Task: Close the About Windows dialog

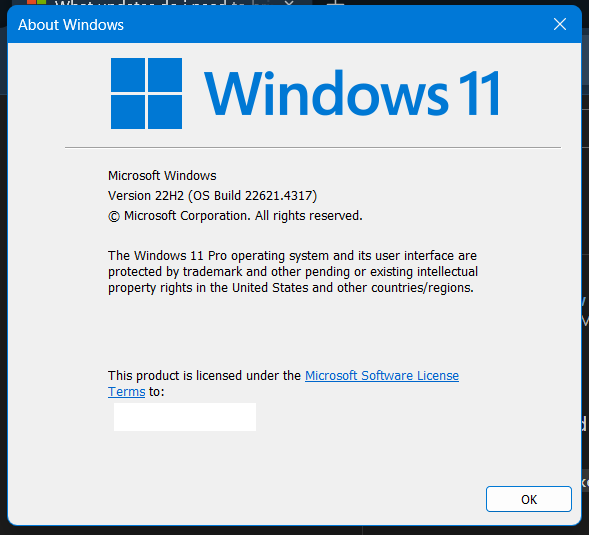Action: coord(560,24)
